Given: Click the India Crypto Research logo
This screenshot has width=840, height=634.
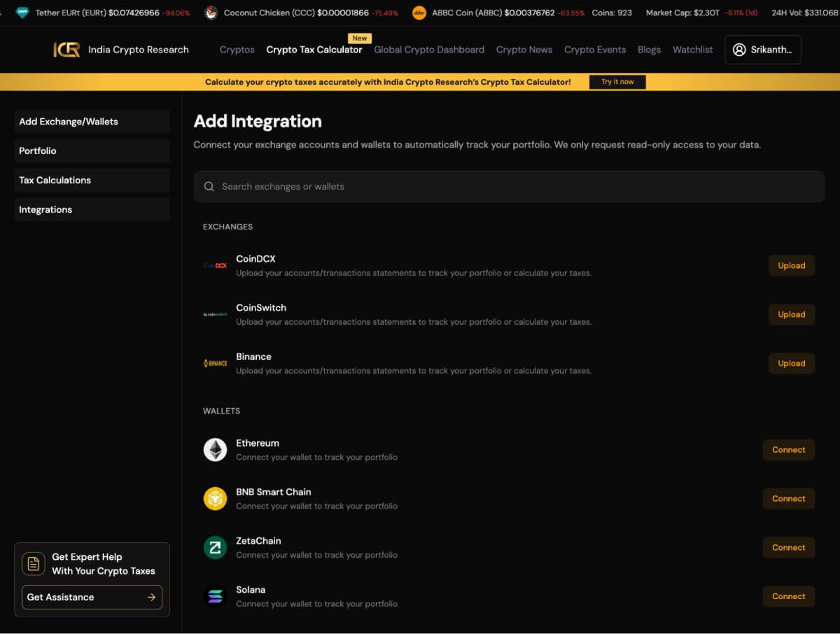Looking at the screenshot, I should click(x=67, y=50).
